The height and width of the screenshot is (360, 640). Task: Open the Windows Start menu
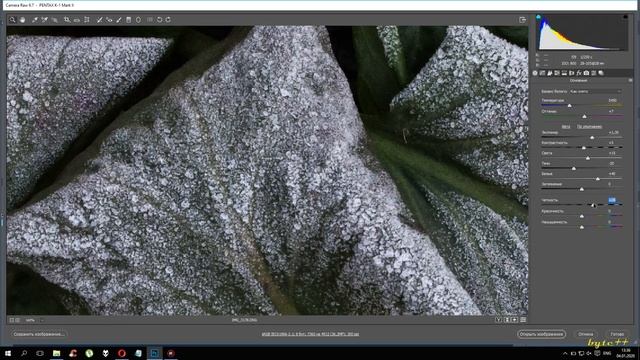8,353
